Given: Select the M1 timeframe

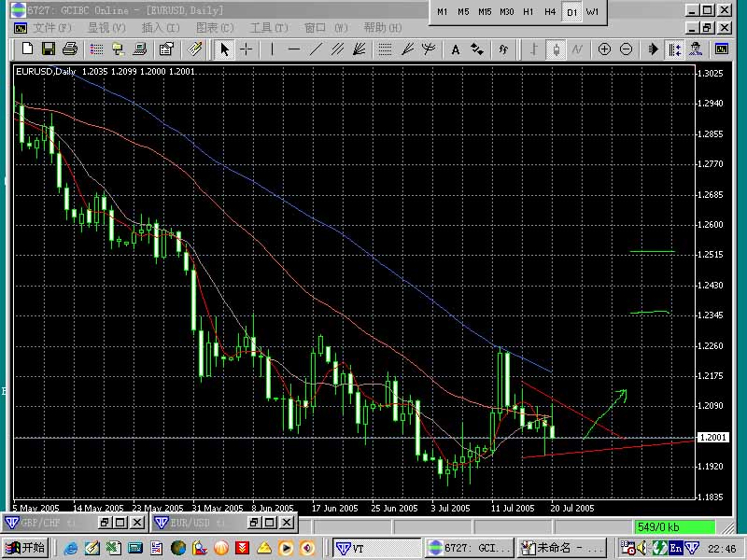Looking at the screenshot, I should pyautogui.click(x=442, y=12).
